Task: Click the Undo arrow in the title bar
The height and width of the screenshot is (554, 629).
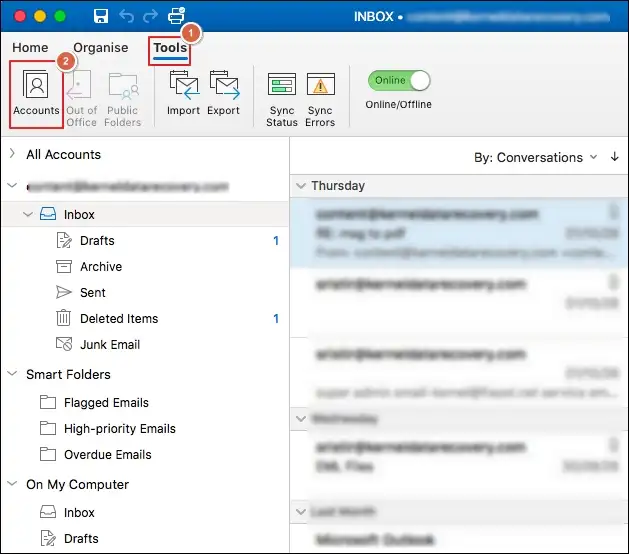Action: (x=126, y=16)
